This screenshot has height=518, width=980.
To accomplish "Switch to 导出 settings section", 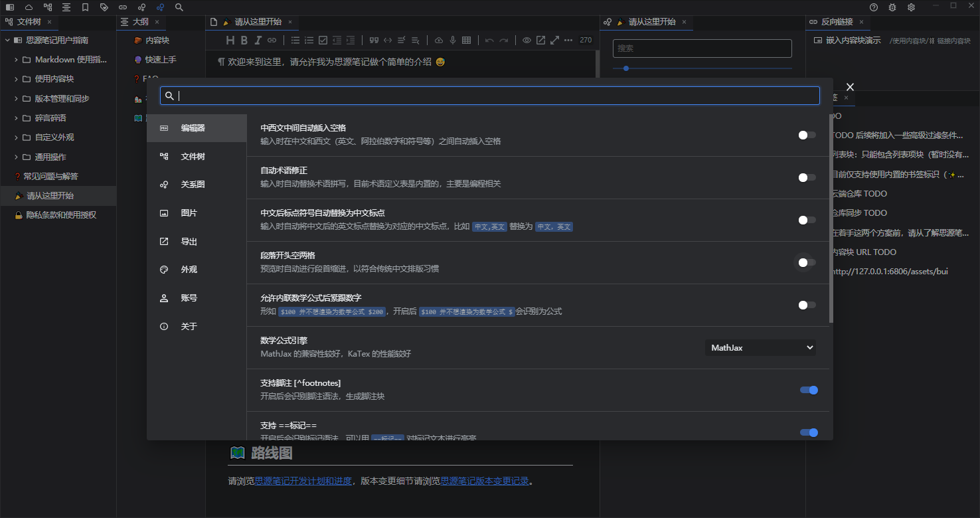I will pyautogui.click(x=189, y=242).
